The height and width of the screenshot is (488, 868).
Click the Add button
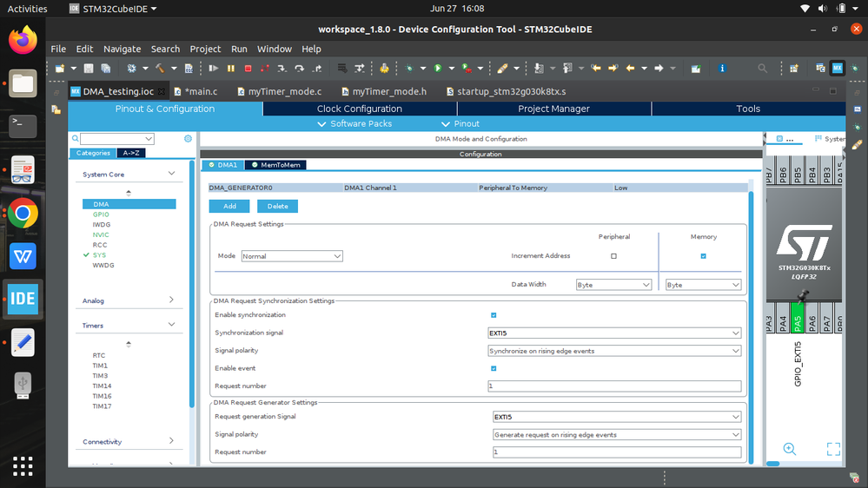[x=229, y=206]
